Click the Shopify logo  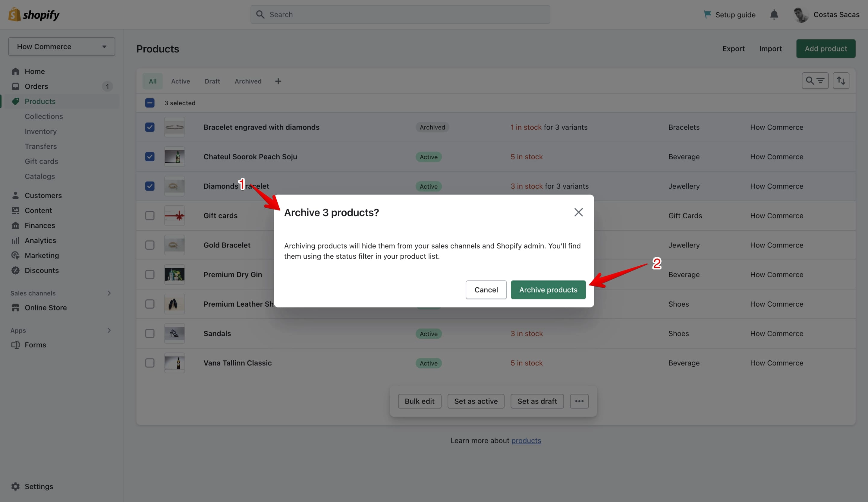pyautogui.click(x=34, y=14)
